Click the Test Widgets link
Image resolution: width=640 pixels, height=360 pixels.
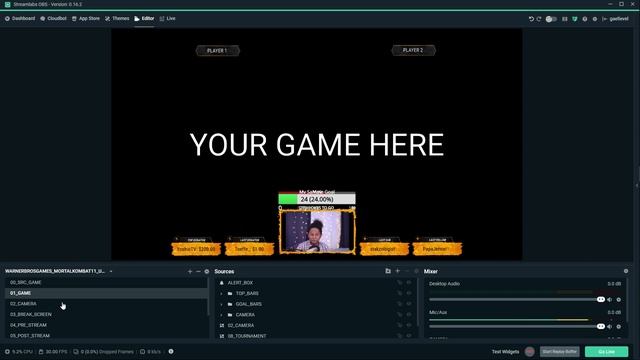pos(505,351)
